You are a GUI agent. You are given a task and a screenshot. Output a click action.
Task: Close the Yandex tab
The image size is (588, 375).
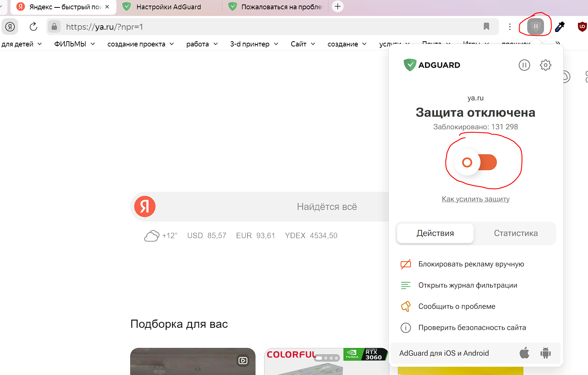[x=107, y=7]
